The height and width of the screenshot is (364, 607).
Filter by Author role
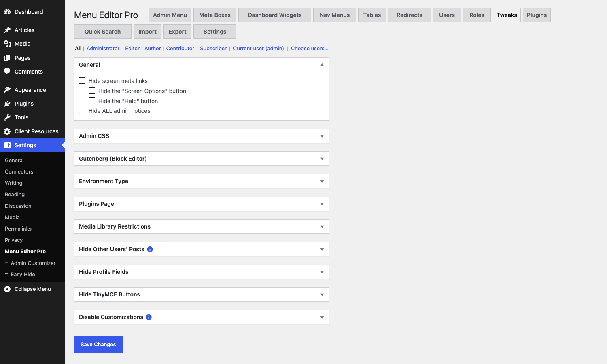tap(153, 48)
